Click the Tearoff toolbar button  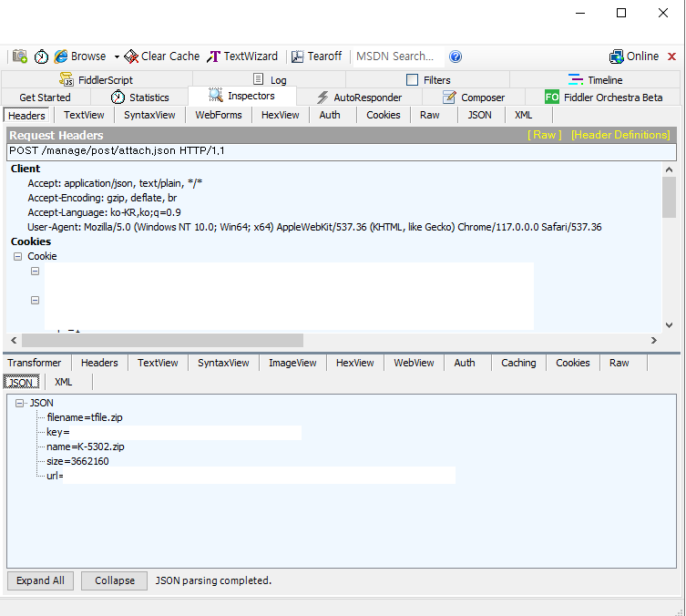pyautogui.click(x=317, y=56)
